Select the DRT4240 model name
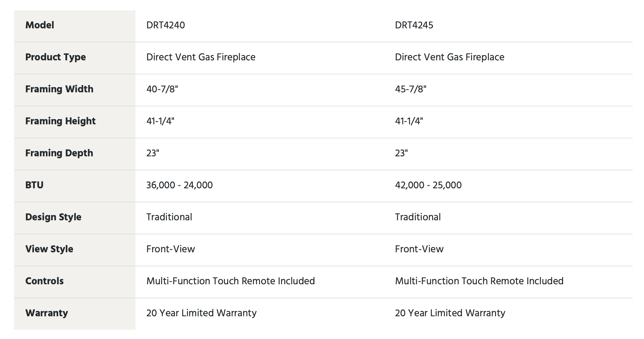This screenshot has width=644, height=339. click(x=165, y=25)
